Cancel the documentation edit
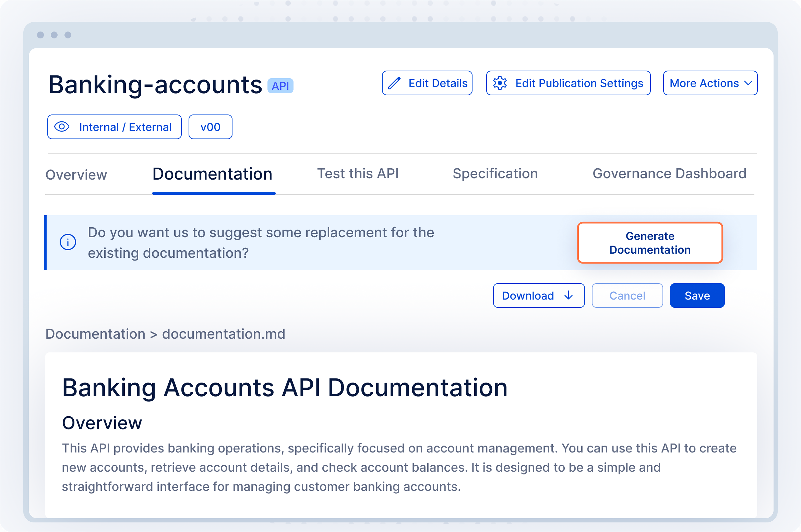The height and width of the screenshot is (532, 801). click(x=627, y=295)
